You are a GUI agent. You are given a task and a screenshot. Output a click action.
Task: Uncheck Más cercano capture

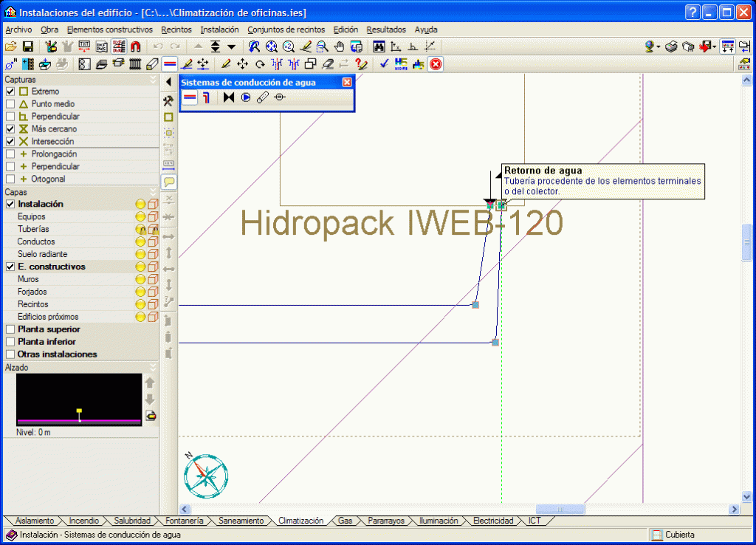pyautogui.click(x=10, y=128)
